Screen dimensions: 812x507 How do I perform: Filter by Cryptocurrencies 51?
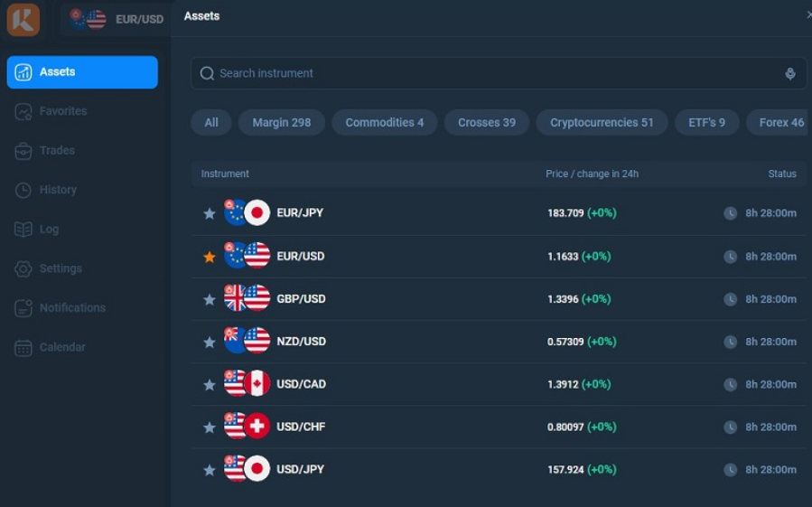click(602, 122)
